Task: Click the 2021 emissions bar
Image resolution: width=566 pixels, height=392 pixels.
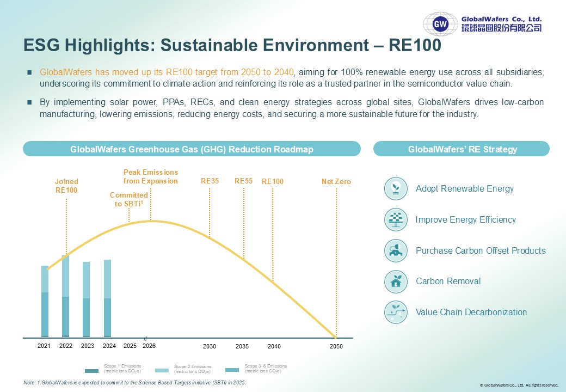Action: [45, 302]
